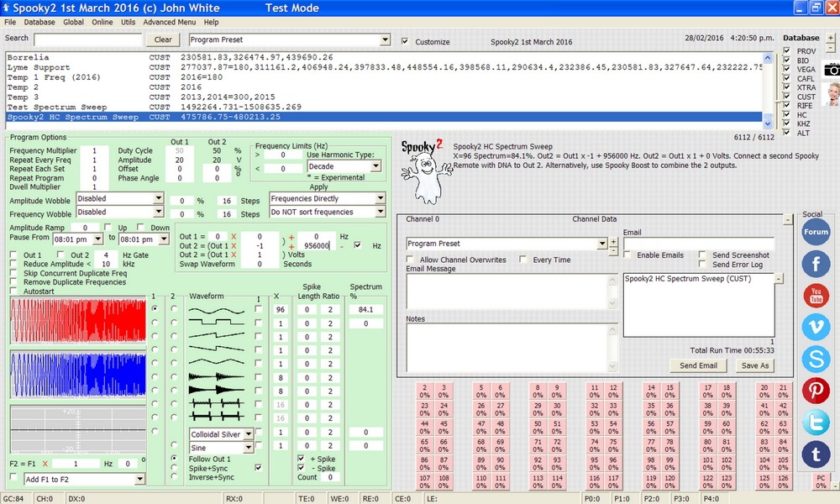This screenshot has height=504, width=840.
Task: Open the Online menu
Action: click(102, 22)
